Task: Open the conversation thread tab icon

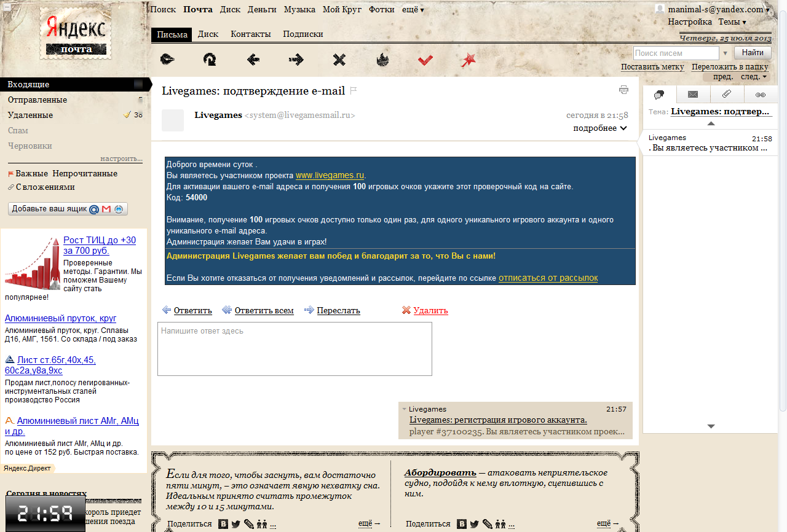Action: click(x=659, y=95)
